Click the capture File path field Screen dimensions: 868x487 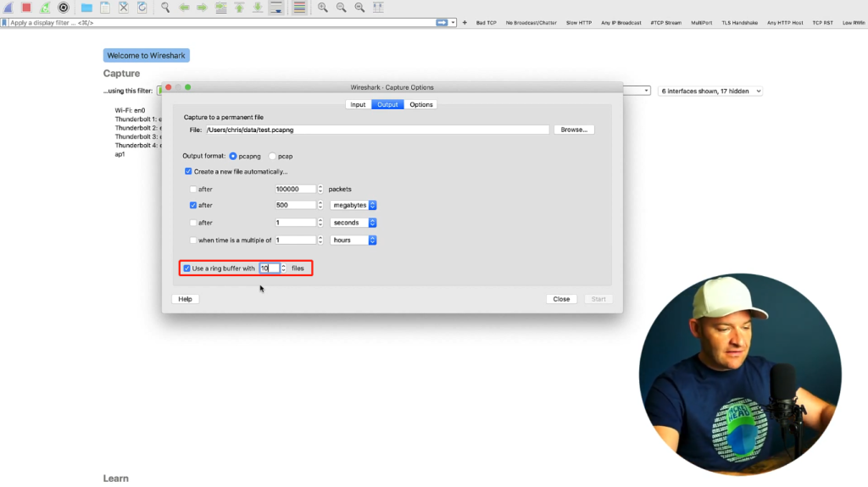[377, 130]
